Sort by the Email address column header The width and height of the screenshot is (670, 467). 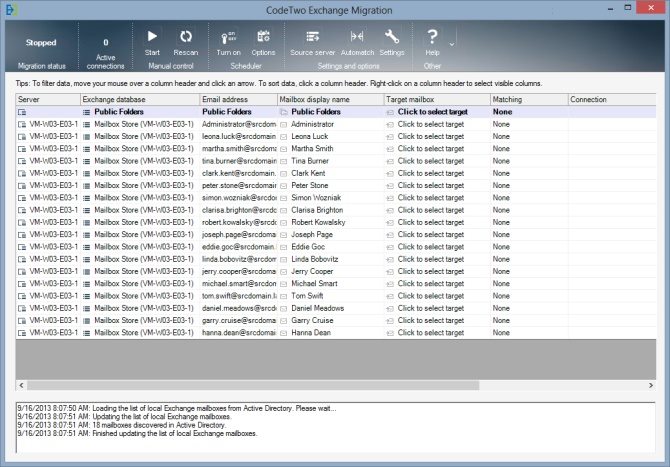(238, 100)
